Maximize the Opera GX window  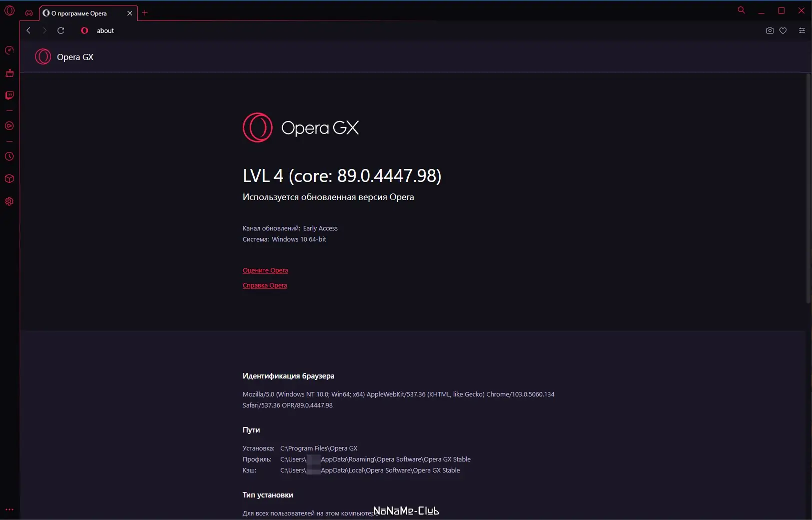(781, 10)
